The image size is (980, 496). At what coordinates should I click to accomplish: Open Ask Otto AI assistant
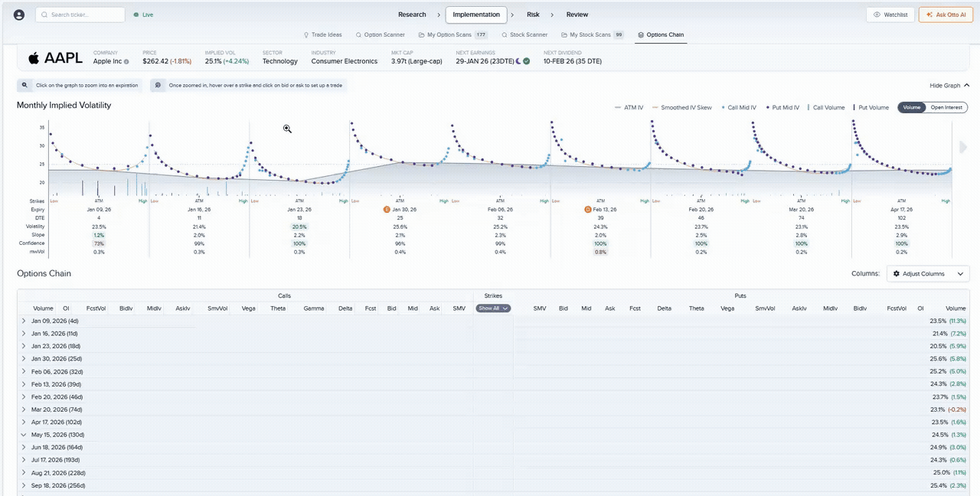click(x=945, y=15)
